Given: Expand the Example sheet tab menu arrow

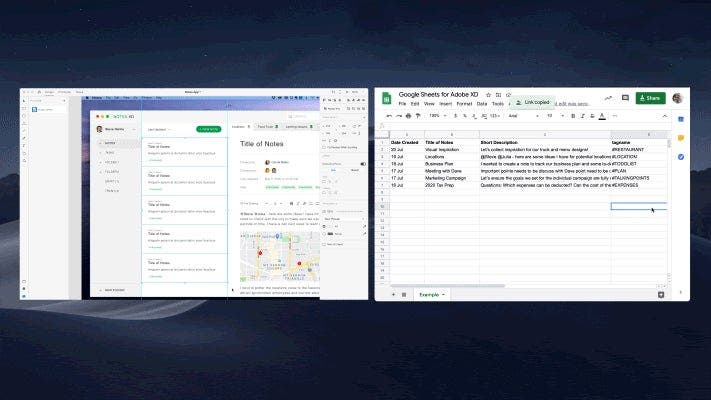Looking at the screenshot, I should point(443,295).
